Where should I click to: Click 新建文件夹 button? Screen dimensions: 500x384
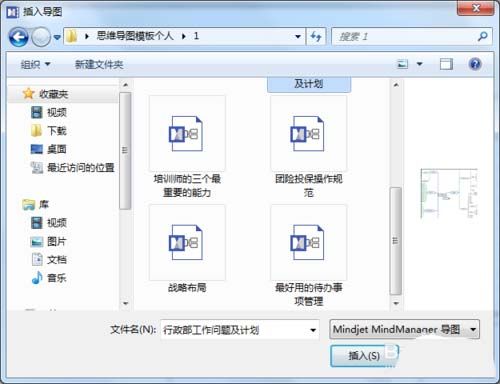pyautogui.click(x=99, y=64)
